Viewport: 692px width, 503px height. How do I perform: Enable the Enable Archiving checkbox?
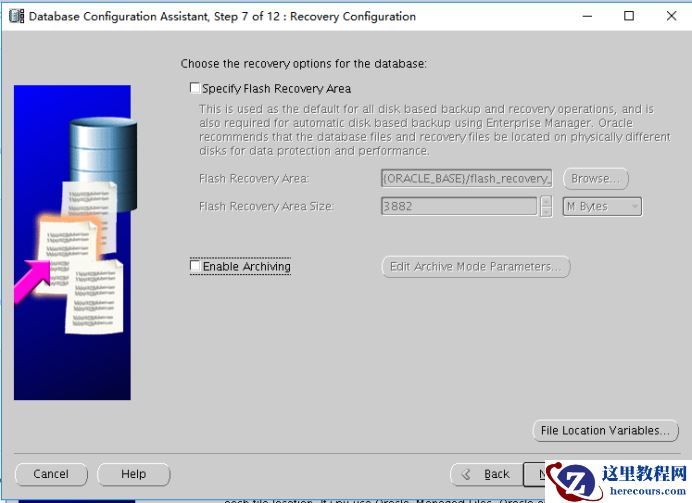pyautogui.click(x=195, y=266)
